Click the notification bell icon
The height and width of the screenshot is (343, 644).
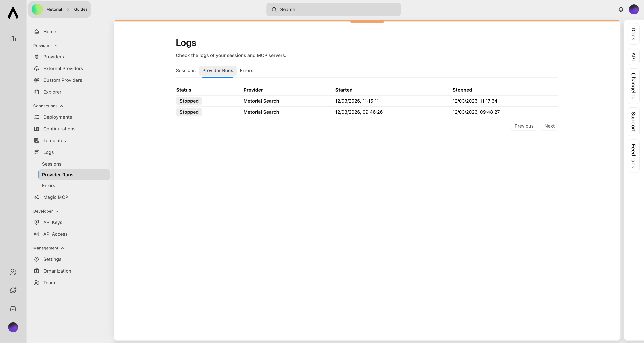(621, 10)
